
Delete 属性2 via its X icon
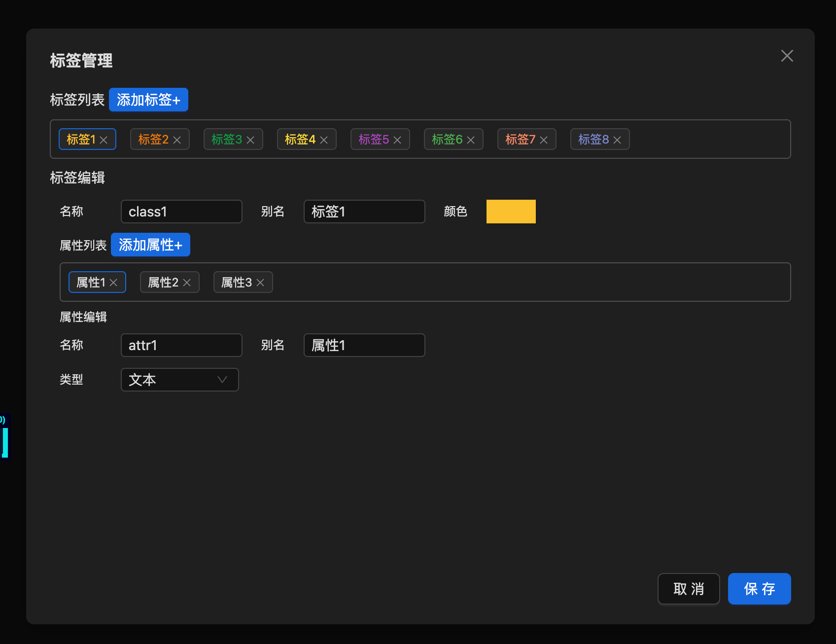(187, 283)
